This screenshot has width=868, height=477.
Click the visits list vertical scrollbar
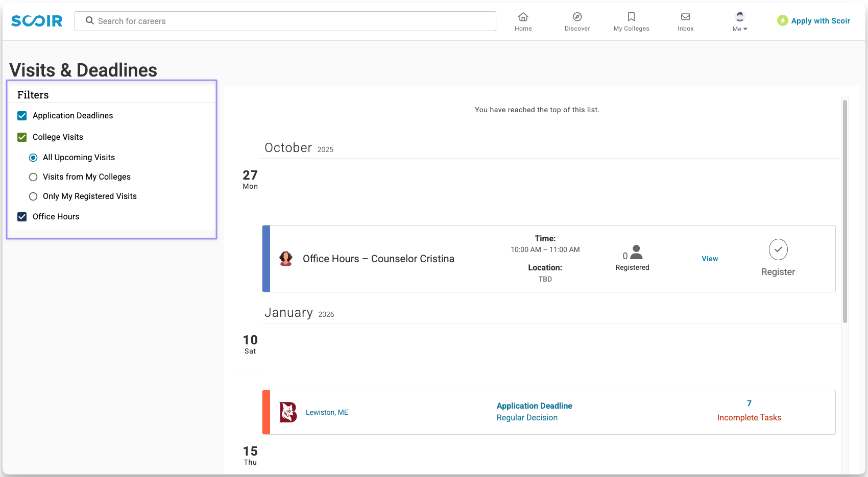click(845, 211)
